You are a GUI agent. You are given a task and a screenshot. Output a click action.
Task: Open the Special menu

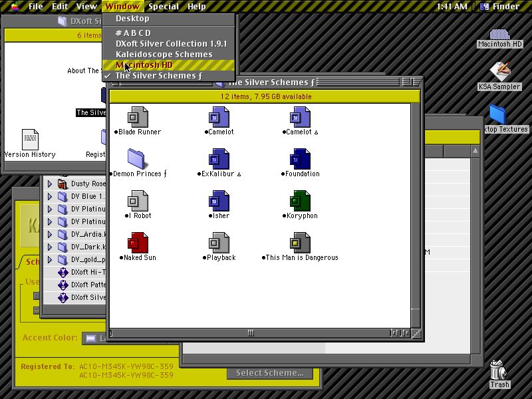point(163,7)
